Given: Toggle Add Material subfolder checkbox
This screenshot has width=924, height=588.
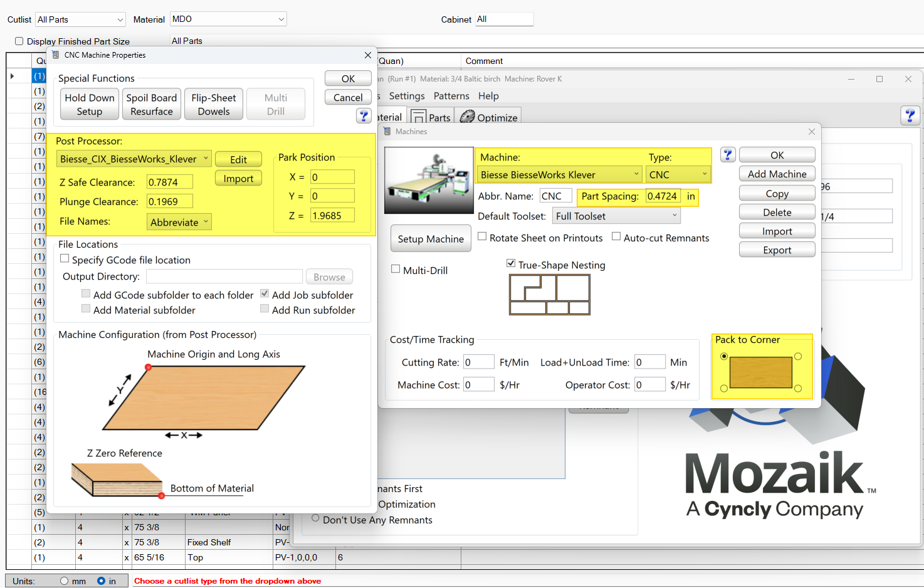Looking at the screenshot, I should click(86, 308).
